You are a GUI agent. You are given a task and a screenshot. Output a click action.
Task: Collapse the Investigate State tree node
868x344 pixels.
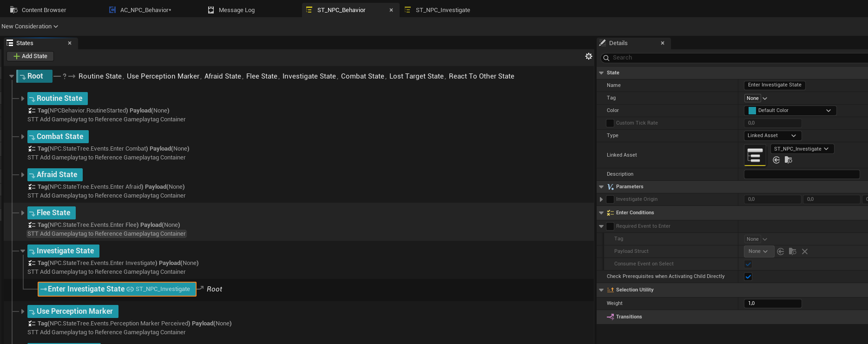tap(22, 251)
